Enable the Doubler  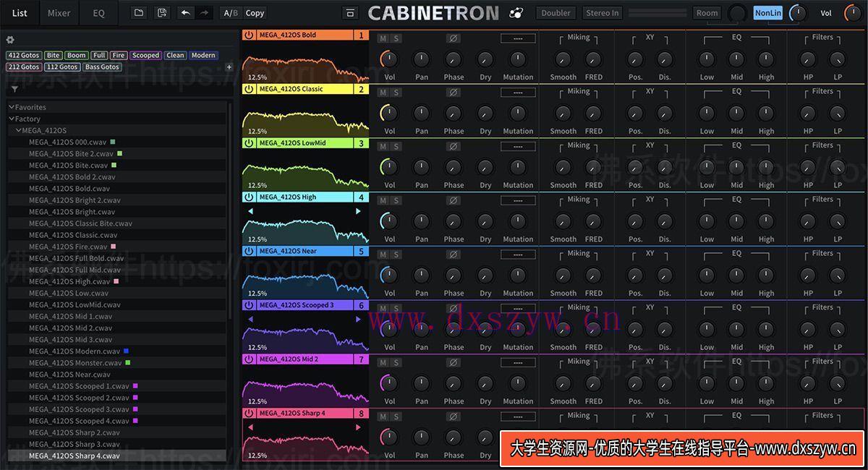pyautogui.click(x=556, y=13)
